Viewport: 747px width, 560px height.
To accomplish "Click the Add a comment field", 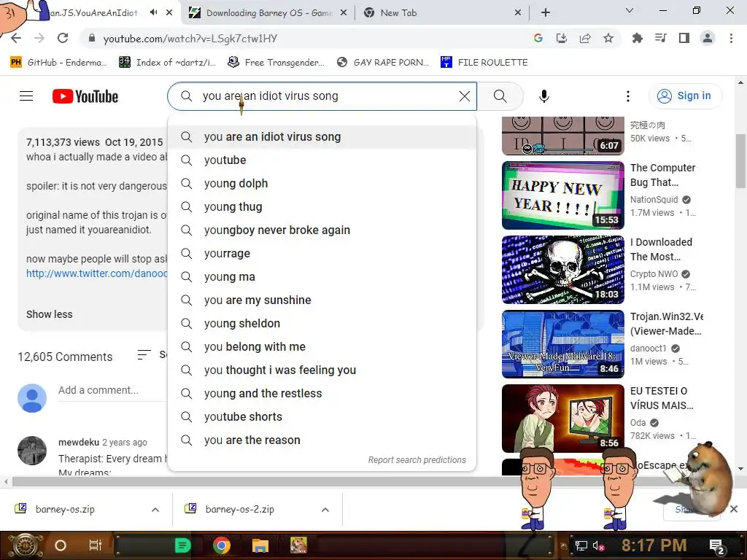I will click(112, 390).
